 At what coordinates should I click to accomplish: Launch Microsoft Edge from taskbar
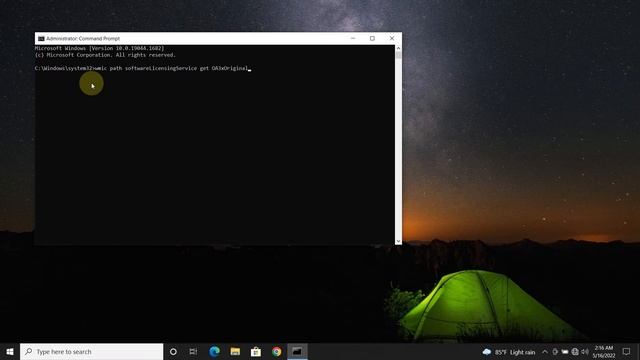tap(214, 351)
